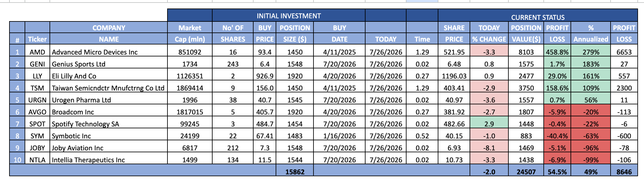The image size is (644, 186).
Task: Select the row number 10 cell
Action: pos(17,160)
